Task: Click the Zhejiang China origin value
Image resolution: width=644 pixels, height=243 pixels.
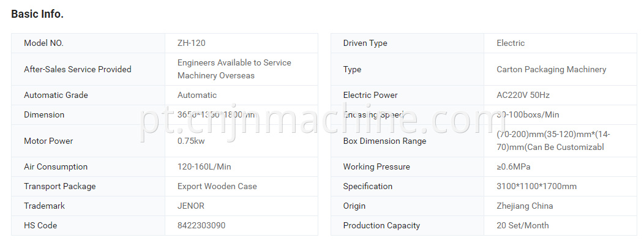Action: tap(525, 206)
